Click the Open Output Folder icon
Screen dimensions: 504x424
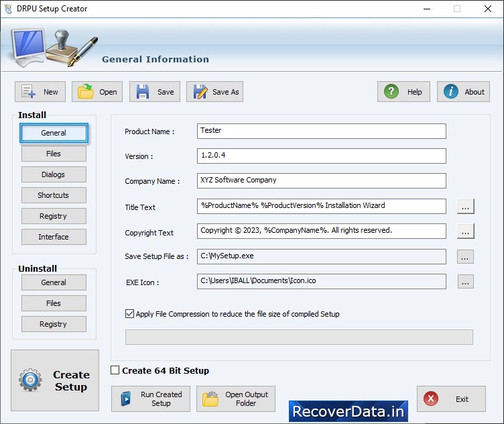pyautogui.click(x=210, y=399)
